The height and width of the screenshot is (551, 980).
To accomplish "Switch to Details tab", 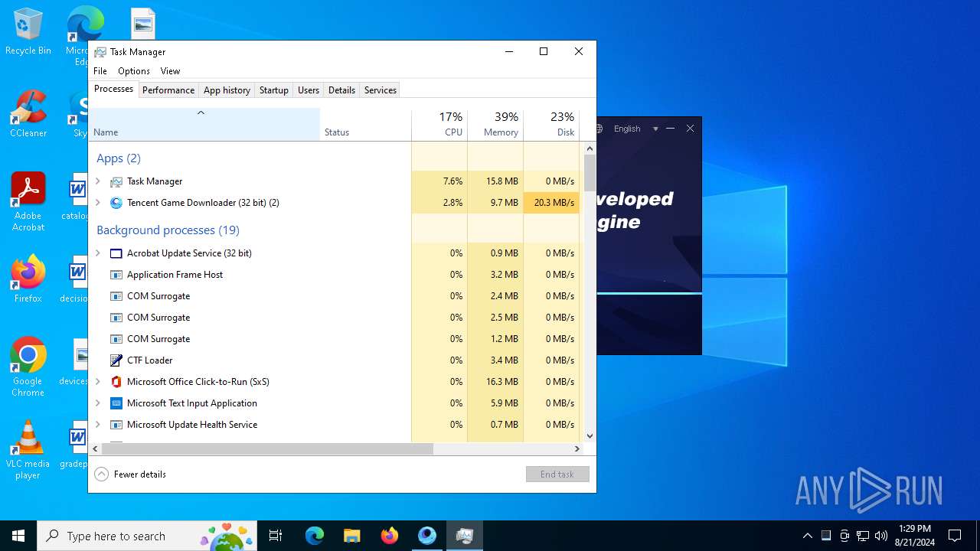I will [x=341, y=90].
